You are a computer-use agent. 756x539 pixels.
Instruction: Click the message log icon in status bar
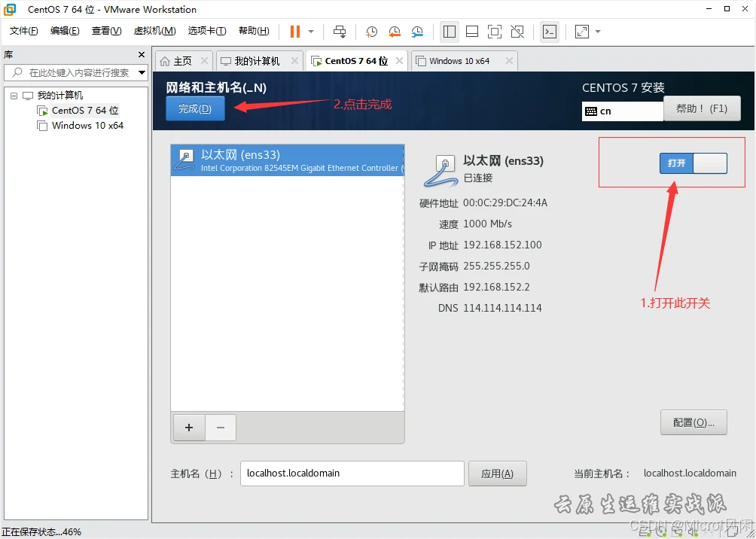[733, 533]
